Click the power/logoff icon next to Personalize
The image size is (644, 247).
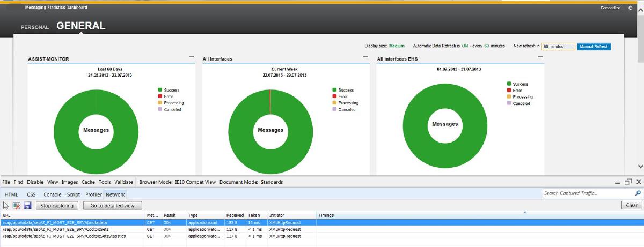pos(630,8)
